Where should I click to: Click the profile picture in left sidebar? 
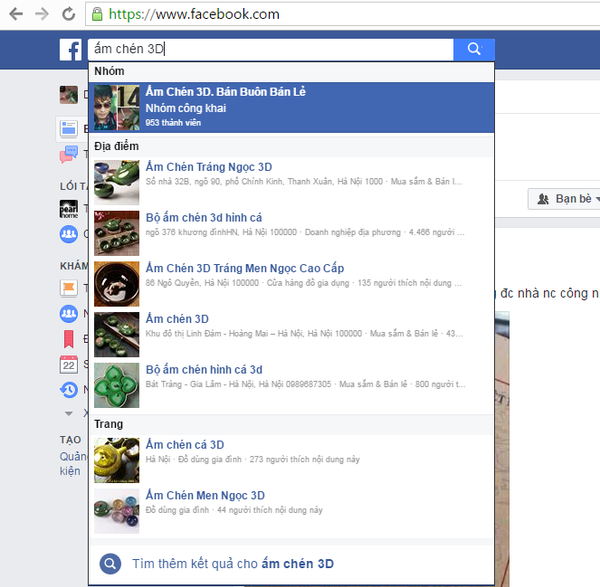click(68, 95)
